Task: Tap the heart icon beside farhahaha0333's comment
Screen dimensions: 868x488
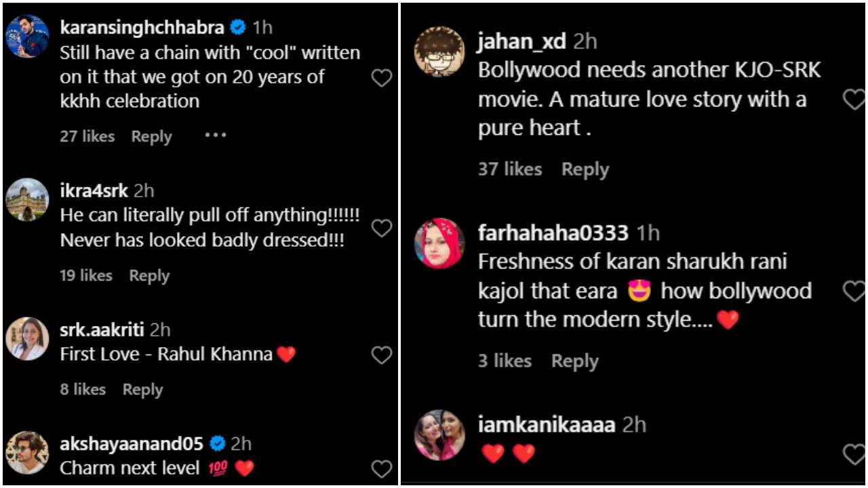Action: (x=854, y=291)
